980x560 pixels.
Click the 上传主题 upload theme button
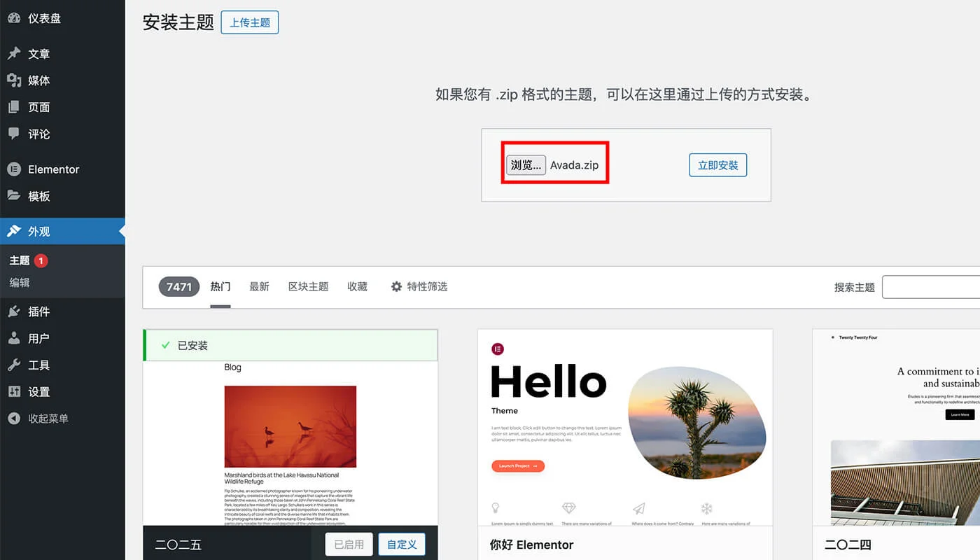tap(249, 22)
